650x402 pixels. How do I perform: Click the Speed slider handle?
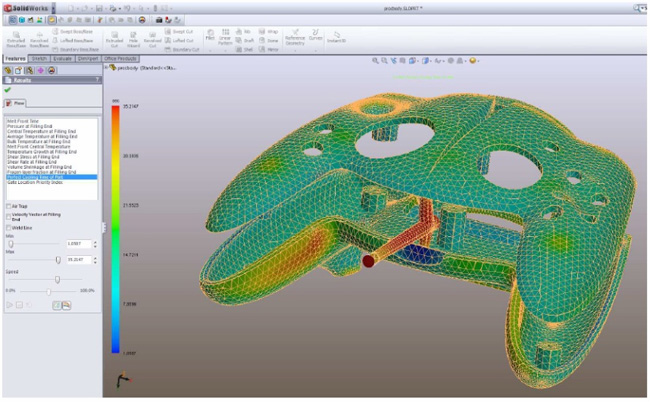point(58,280)
